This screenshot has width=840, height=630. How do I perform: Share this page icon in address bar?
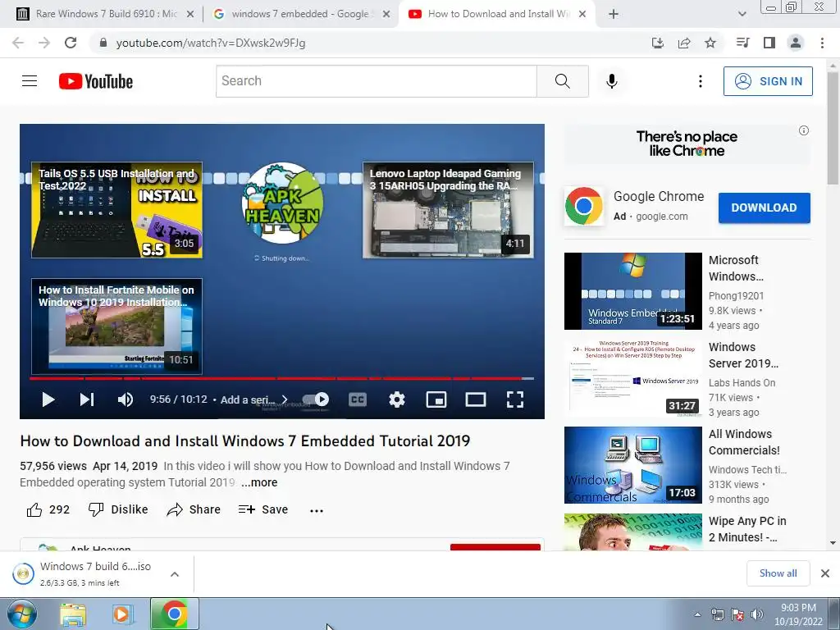pos(684,43)
